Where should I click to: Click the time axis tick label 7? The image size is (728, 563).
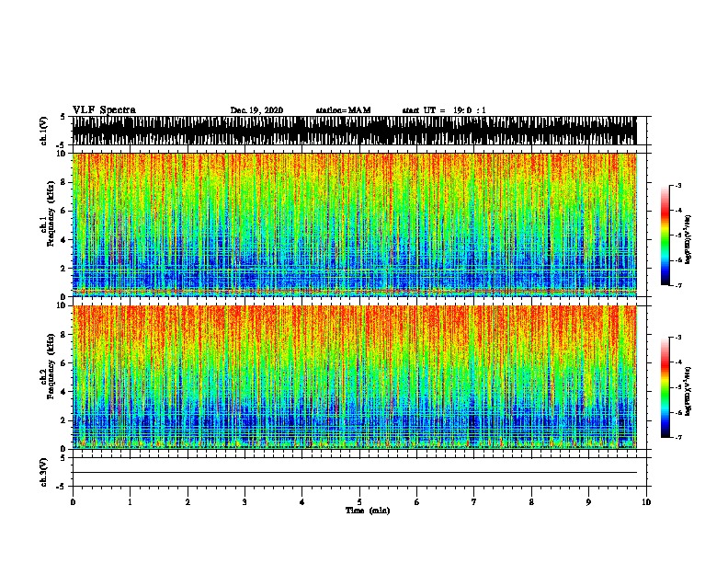pyautogui.click(x=474, y=502)
